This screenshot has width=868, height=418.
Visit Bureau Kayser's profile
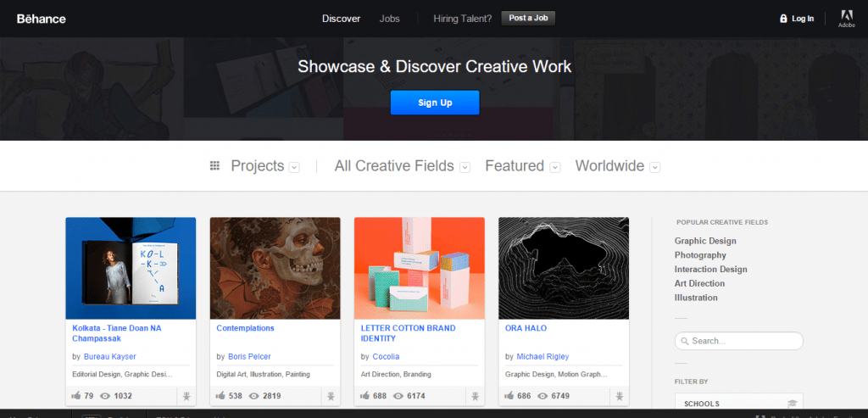[x=109, y=357]
